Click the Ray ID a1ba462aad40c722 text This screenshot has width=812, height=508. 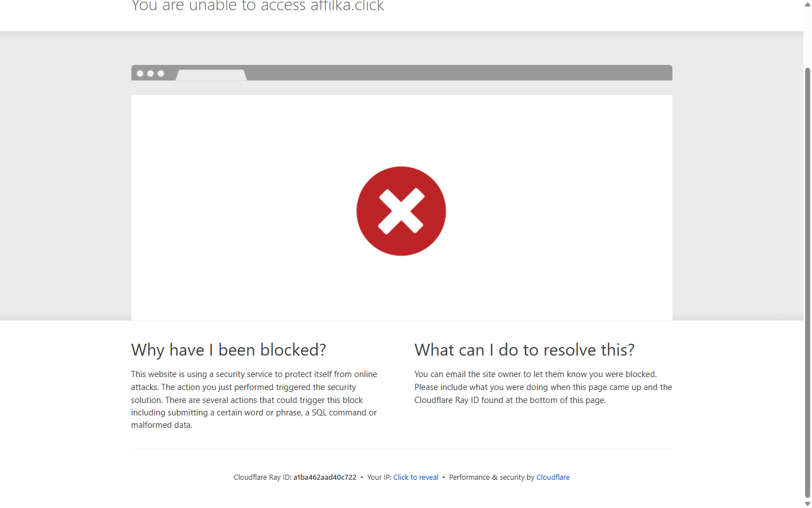[x=325, y=478]
